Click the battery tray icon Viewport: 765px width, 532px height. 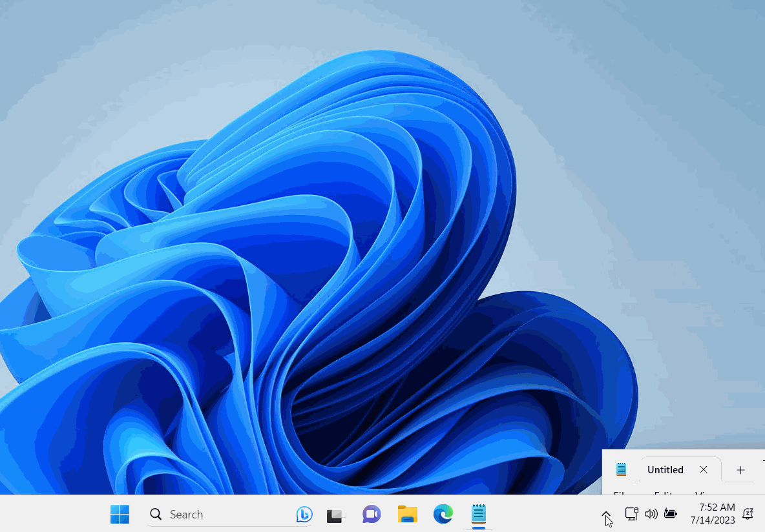point(671,514)
